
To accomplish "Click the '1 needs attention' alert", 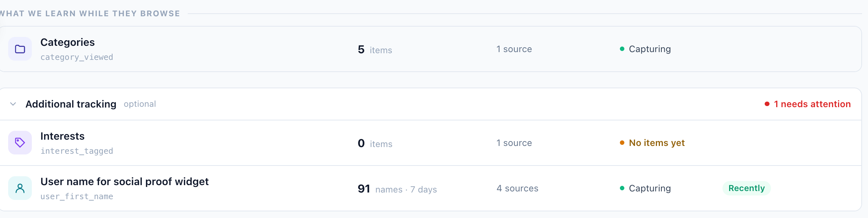I will 808,104.
